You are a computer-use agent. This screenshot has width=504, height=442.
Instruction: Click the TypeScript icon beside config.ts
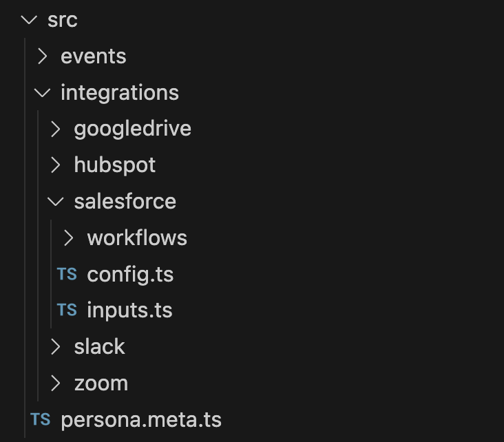67,274
